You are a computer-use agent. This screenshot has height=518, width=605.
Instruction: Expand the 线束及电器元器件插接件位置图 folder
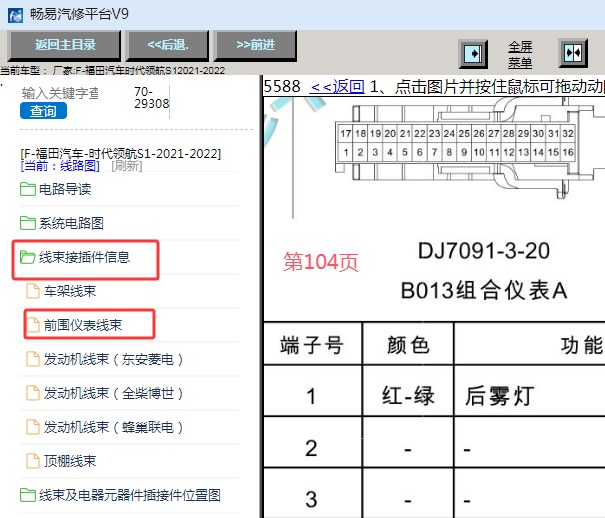130,495
